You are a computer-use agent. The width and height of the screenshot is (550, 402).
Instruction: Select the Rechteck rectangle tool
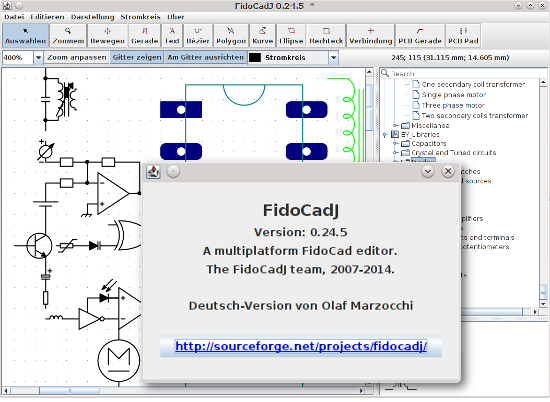[x=326, y=36]
